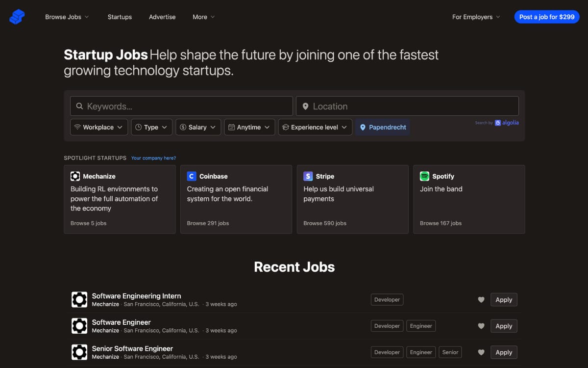Go to the Startups nav item
The image size is (588, 368).
point(120,17)
